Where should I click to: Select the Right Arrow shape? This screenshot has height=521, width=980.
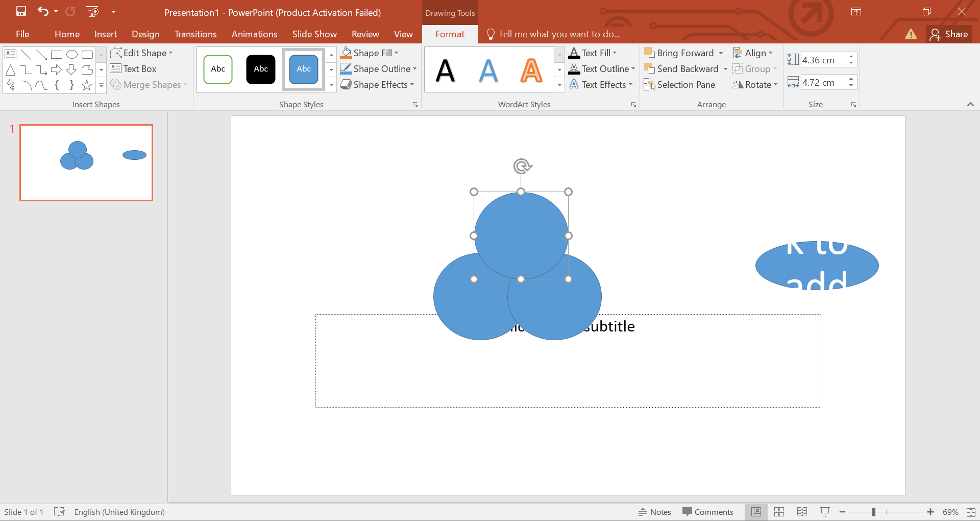(x=57, y=69)
